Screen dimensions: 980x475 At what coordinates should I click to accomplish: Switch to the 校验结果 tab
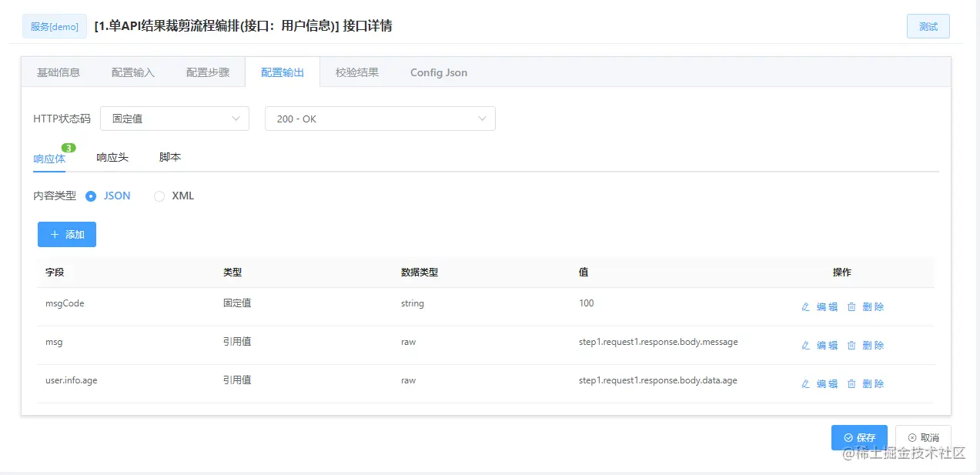pos(357,72)
